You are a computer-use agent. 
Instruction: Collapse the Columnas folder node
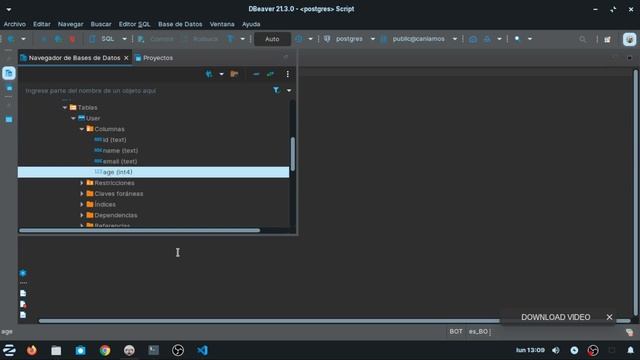click(x=82, y=129)
